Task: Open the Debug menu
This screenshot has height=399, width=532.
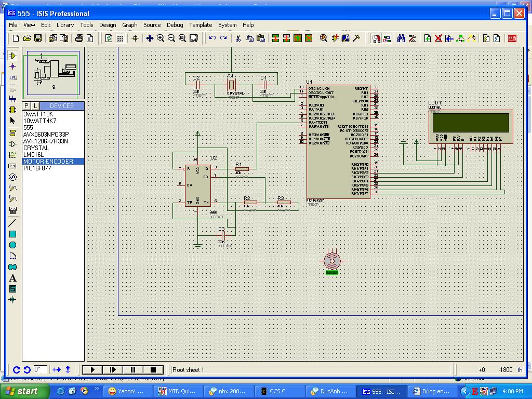Action: (175, 25)
